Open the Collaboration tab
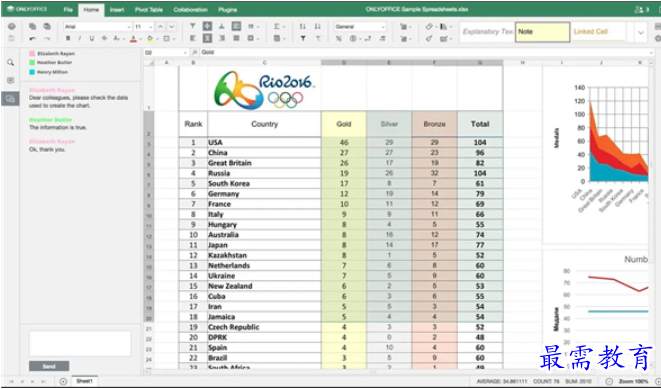 click(190, 10)
